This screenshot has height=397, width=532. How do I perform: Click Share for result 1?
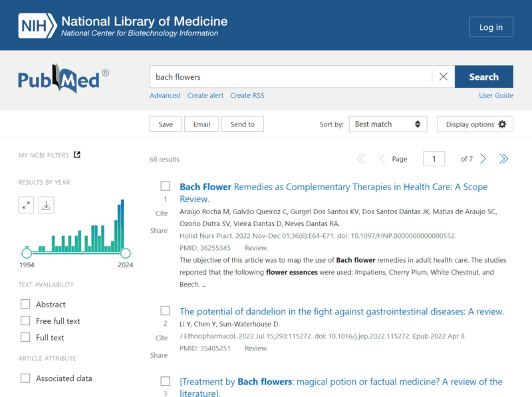point(159,231)
